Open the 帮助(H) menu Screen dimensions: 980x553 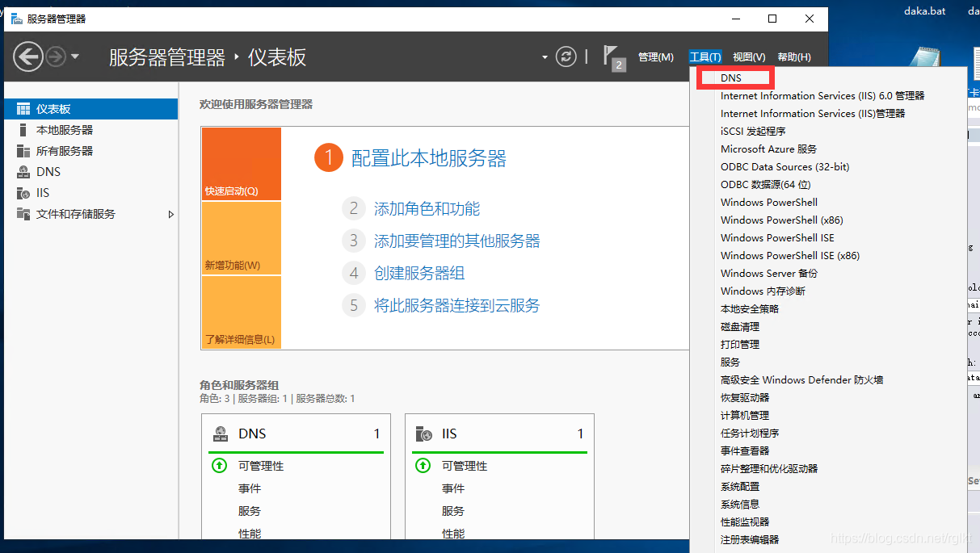(x=794, y=57)
